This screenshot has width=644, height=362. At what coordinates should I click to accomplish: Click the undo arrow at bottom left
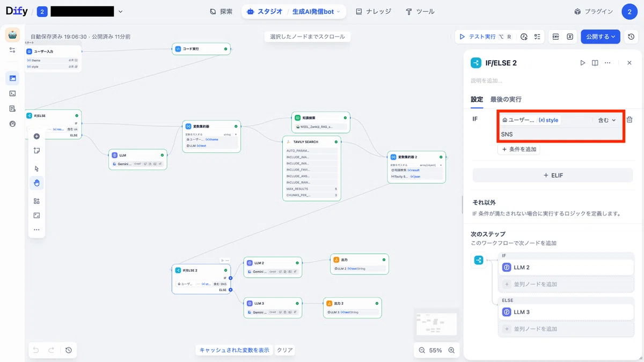pyautogui.click(x=36, y=350)
